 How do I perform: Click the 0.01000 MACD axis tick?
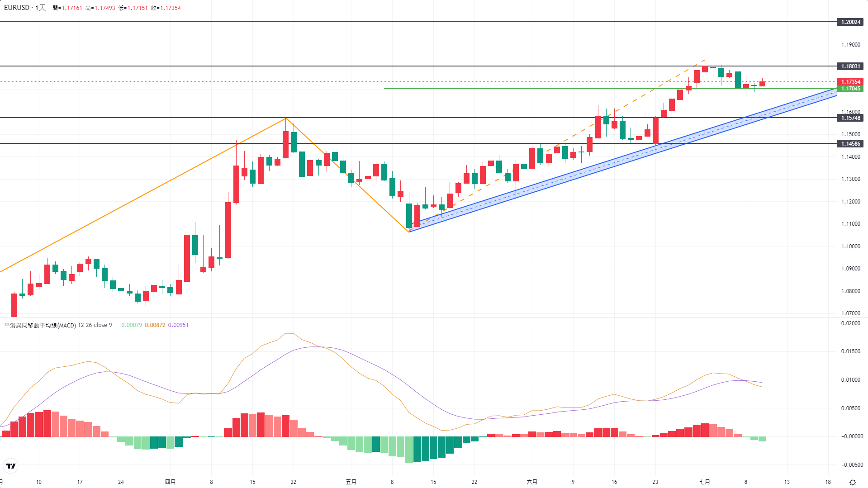point(850,380)
